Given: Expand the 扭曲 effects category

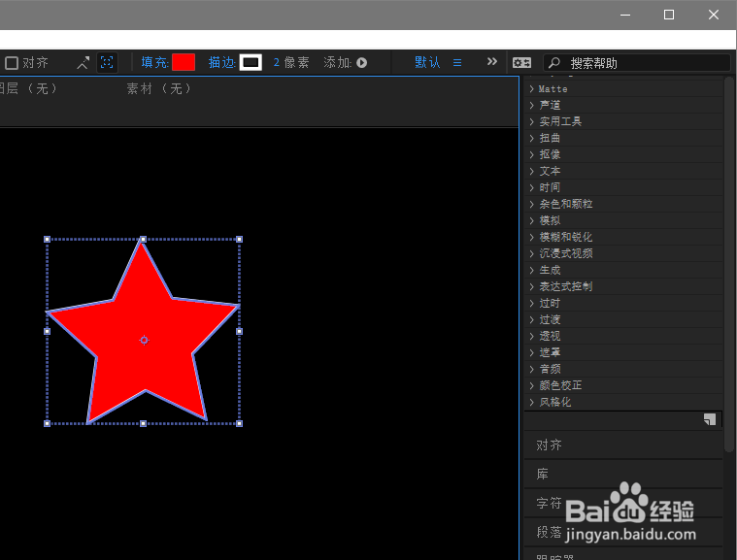Looking at the screenshot, I should [x=531, y=138].
